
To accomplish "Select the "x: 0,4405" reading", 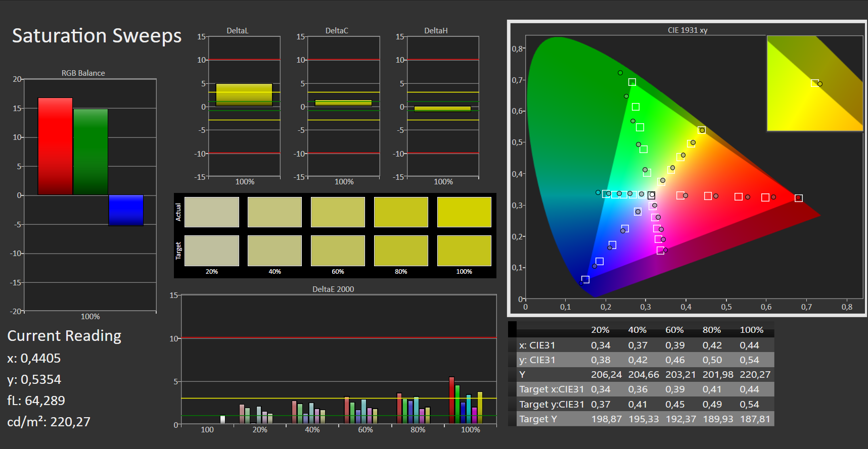I will click(x=34, y=358).
